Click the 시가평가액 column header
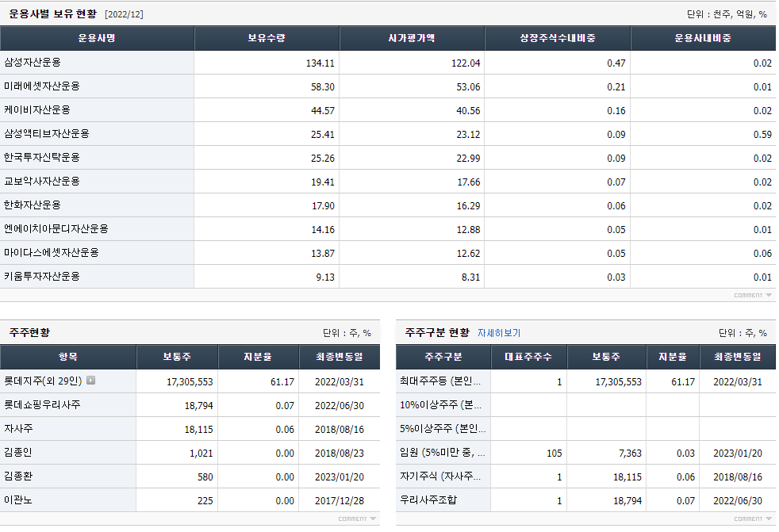779x532 pixels. 412,38
